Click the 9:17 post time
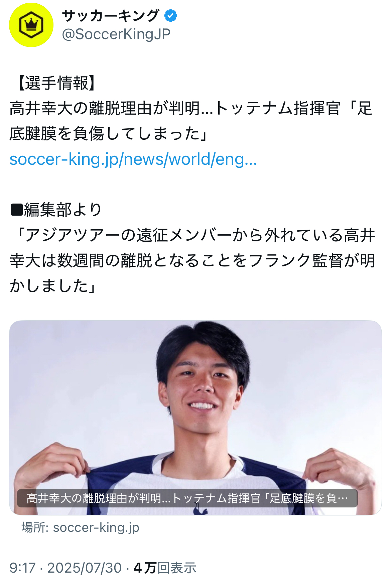 pos(22,568)
